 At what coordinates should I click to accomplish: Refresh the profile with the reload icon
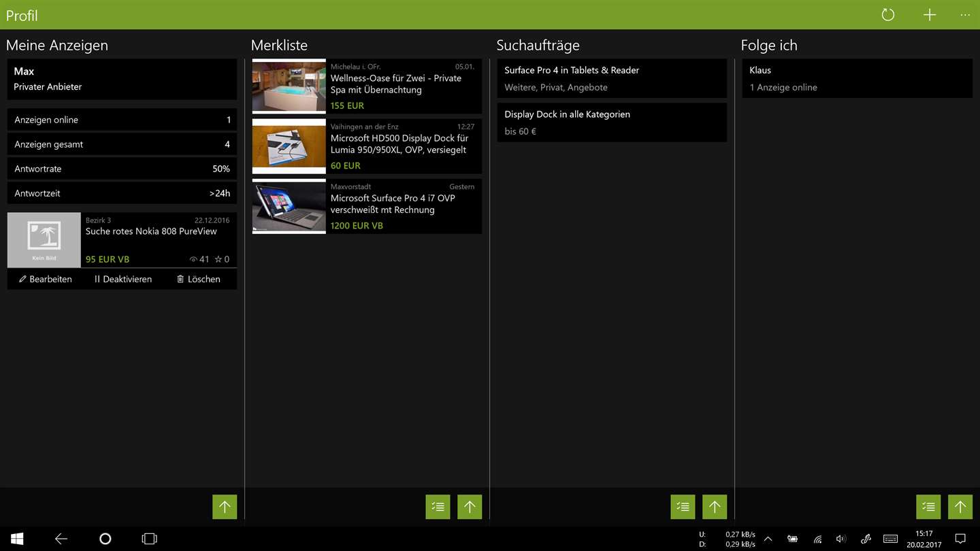[x=888, y=15]
